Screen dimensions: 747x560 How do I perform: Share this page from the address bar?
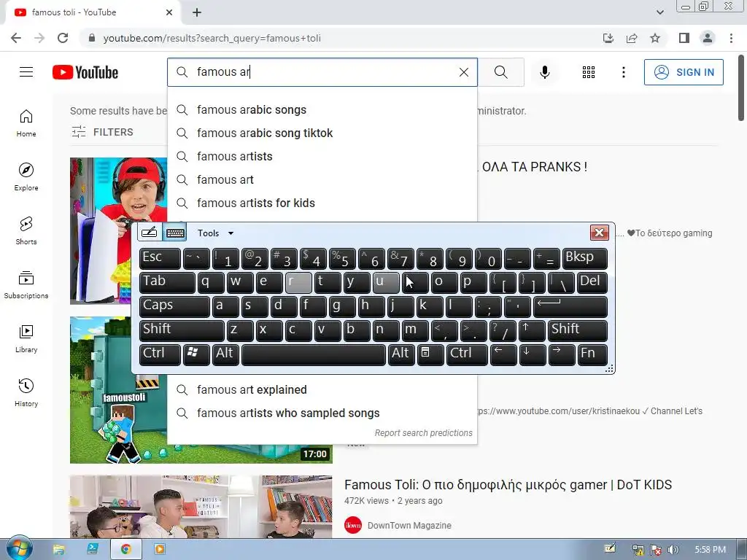click(632, 38)
